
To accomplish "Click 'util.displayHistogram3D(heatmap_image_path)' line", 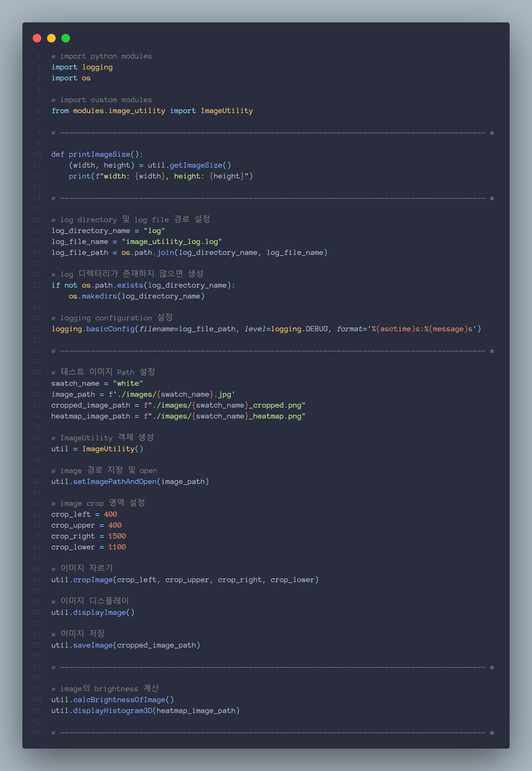I will point(145,711).
